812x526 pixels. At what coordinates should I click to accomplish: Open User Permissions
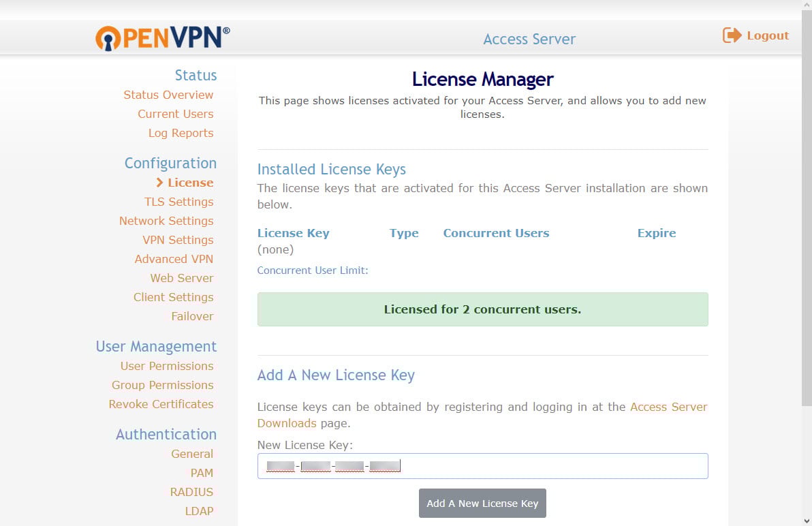[166, 366]
